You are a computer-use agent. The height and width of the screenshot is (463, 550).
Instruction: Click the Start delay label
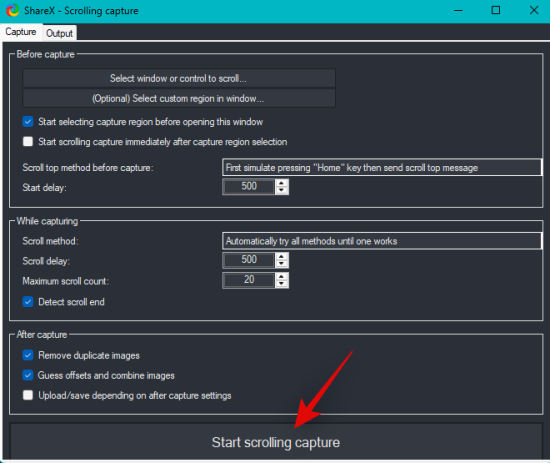[x=44, y=188]
